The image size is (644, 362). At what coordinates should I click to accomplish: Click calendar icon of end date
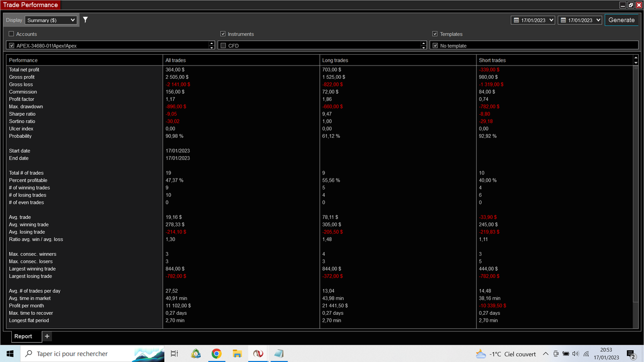[563, 20]
